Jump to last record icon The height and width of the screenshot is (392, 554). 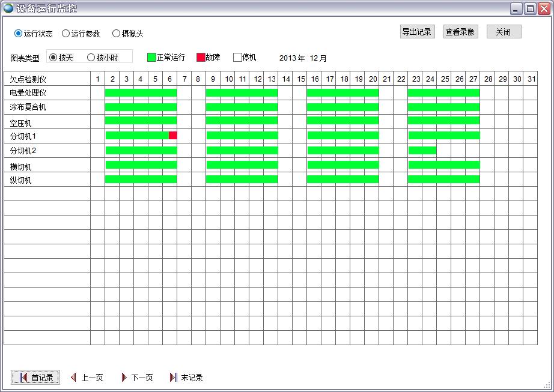(173, 377)
